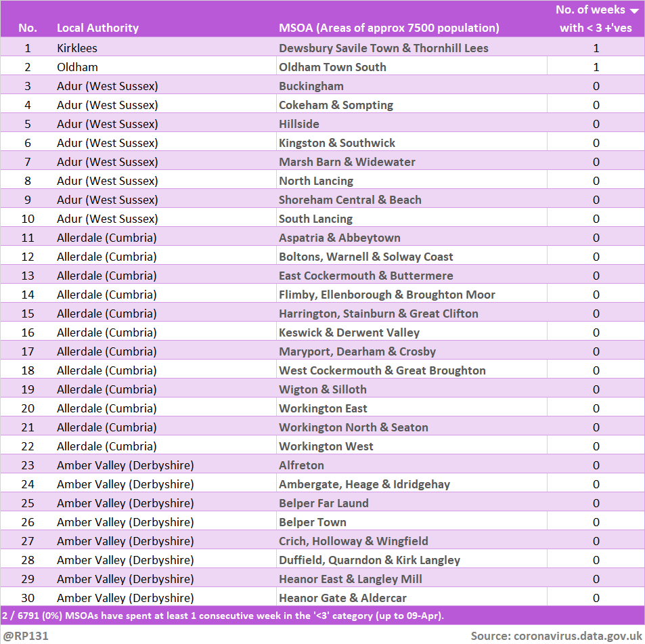Click 'Belper Town' MSOA cell
Viewport: 645px width, 644px height.
point(313,522)
